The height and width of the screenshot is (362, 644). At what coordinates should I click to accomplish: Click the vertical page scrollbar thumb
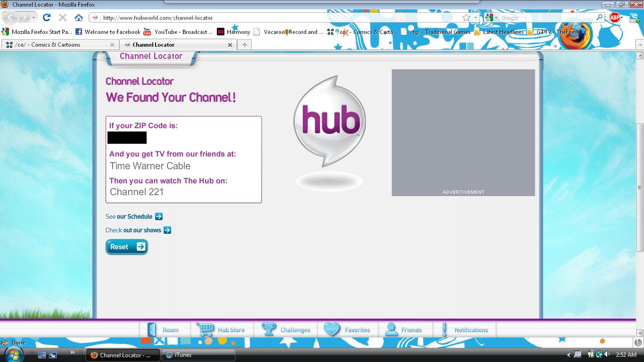click(640, 186)
